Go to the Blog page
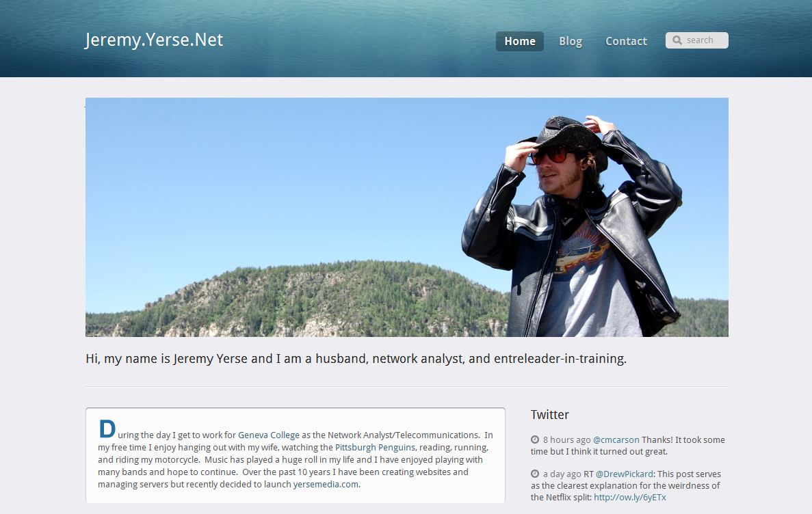The image size is (812, 514). [x=570, y=42]
